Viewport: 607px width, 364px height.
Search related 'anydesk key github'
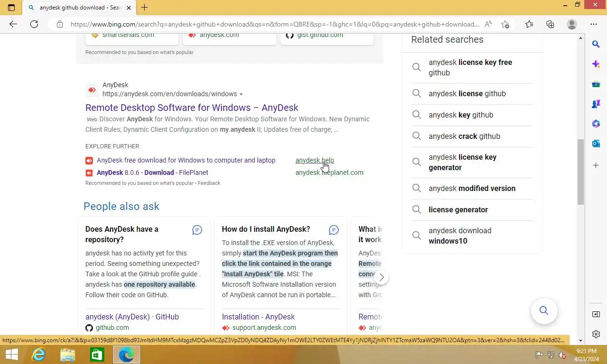point(472,115)
